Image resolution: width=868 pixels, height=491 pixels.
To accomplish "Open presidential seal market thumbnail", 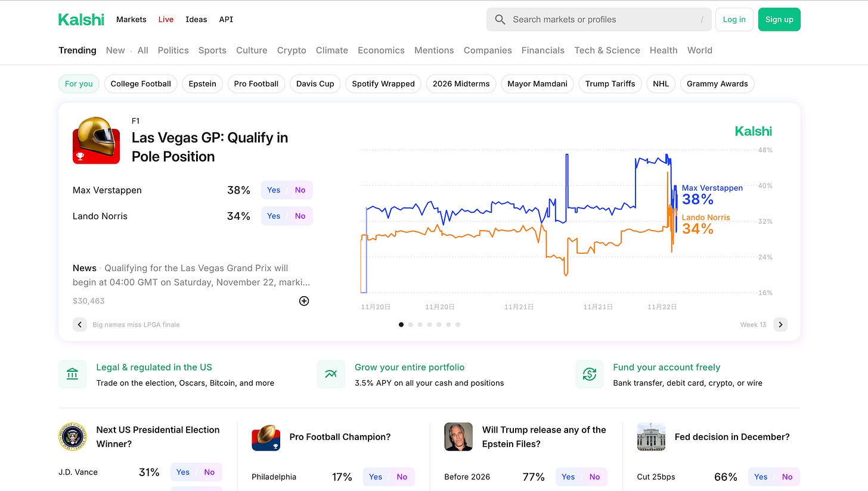I will [73, 437].
